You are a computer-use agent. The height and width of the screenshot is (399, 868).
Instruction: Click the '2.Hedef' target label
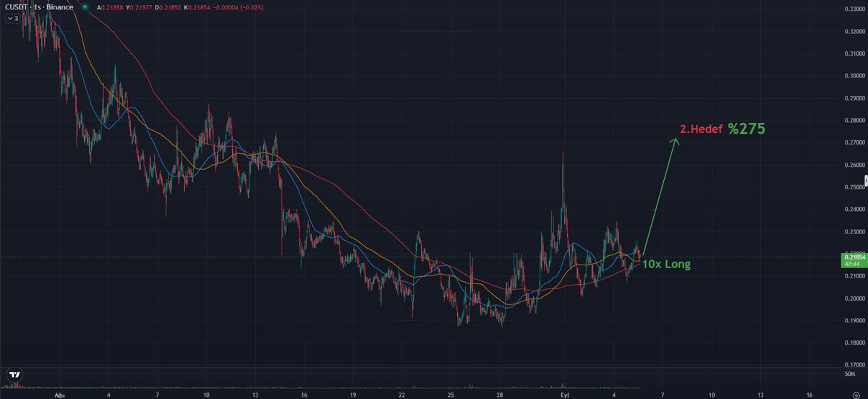[700, 130]
